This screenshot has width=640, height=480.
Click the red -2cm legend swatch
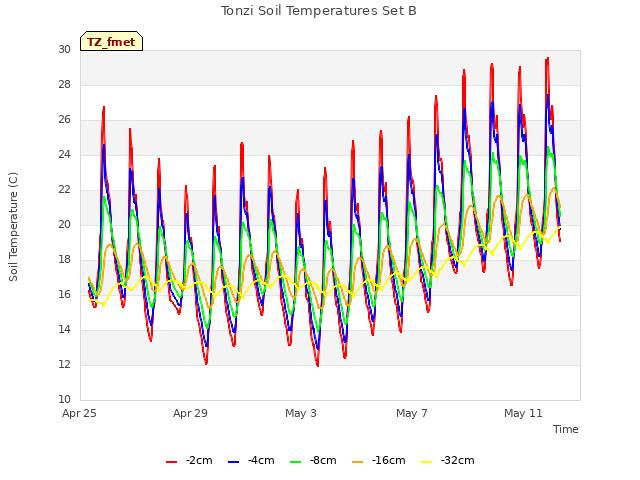[x=171, y=462]
